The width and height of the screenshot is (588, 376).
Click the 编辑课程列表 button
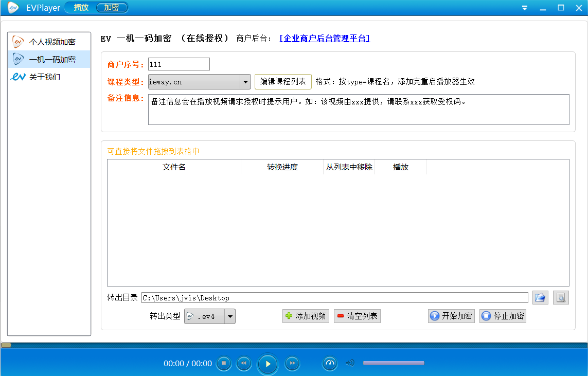[283, 81]
